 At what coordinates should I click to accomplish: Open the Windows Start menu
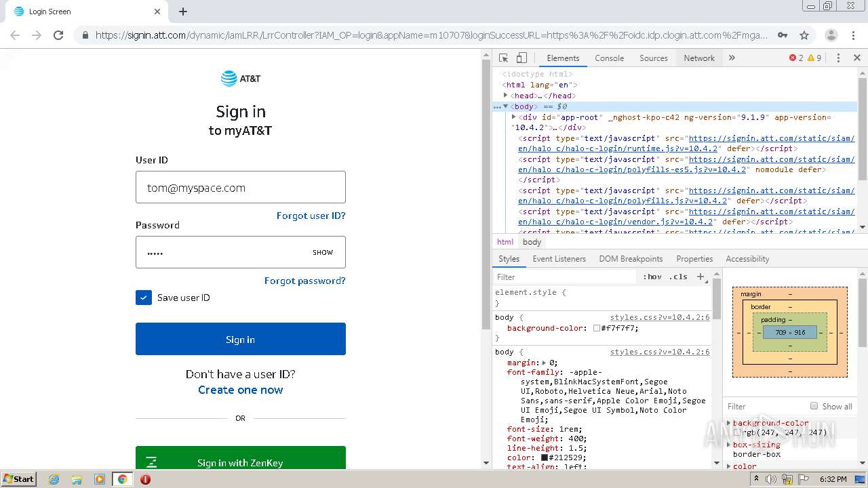click(x=19, y=479)
